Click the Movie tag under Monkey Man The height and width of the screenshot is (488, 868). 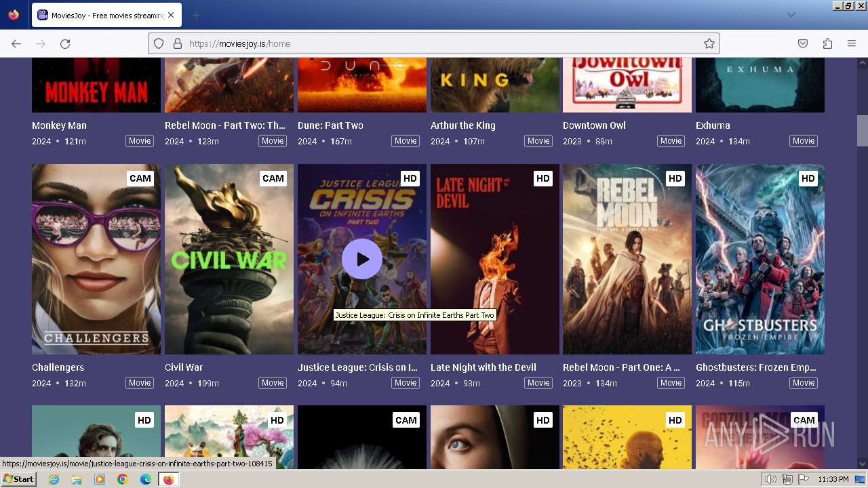click(x=140, y=141)
